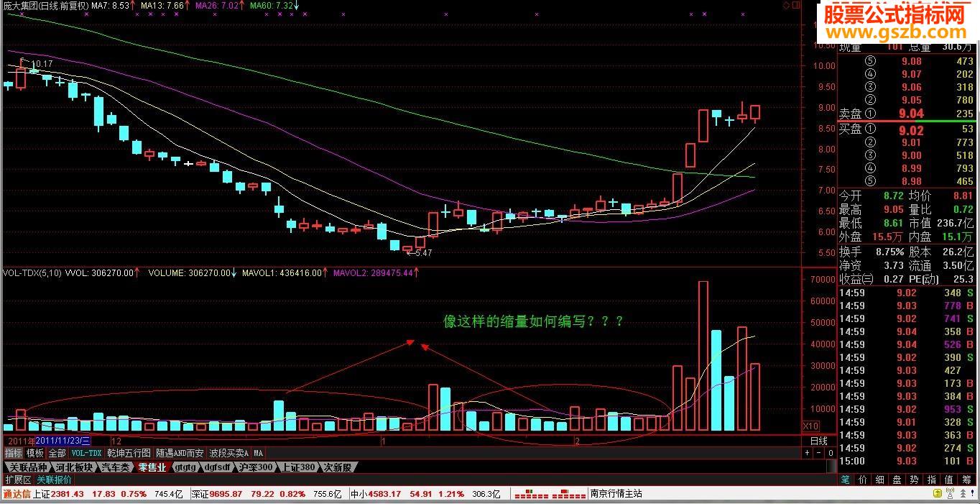Select the 笔 tab in quote panel
The height and width of the screenshot is (504, 980).
(845, 480)
